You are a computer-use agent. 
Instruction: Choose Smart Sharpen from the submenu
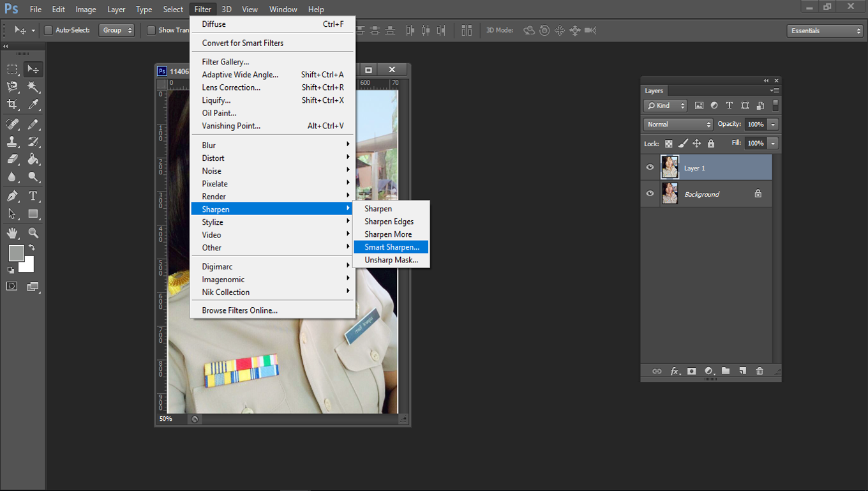click(391, 247)
